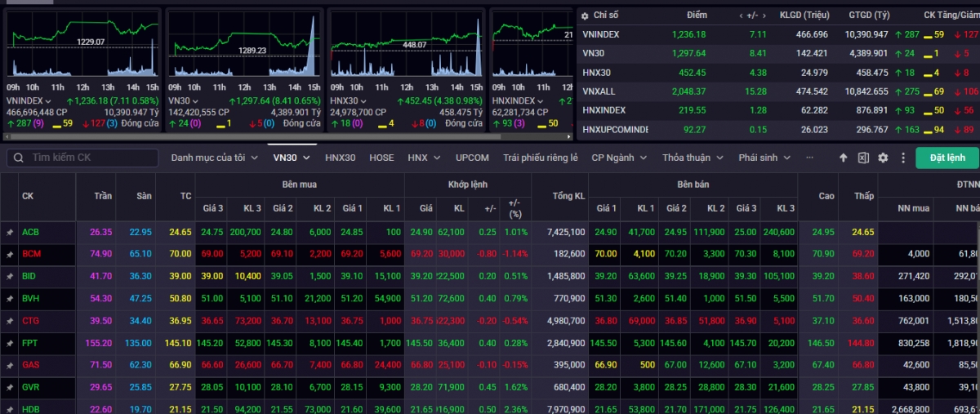Pin the BID row
Image resolution: width=980 pixels, height=414 pixels.
(x=10, y=277)
